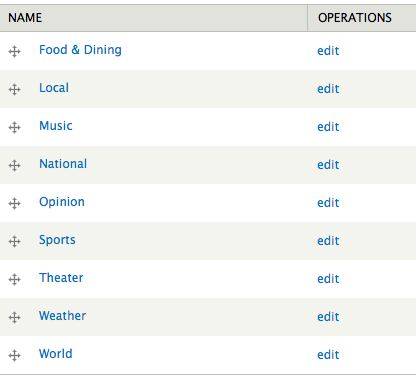Select the move handle next to Opinion
Image resolution: width=416 pixels, height=385 pixels.
point(14,204)
